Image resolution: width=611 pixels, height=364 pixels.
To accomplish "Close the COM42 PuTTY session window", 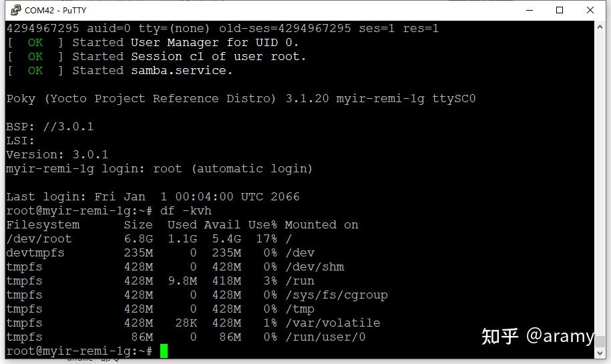I will coord(590,10).
